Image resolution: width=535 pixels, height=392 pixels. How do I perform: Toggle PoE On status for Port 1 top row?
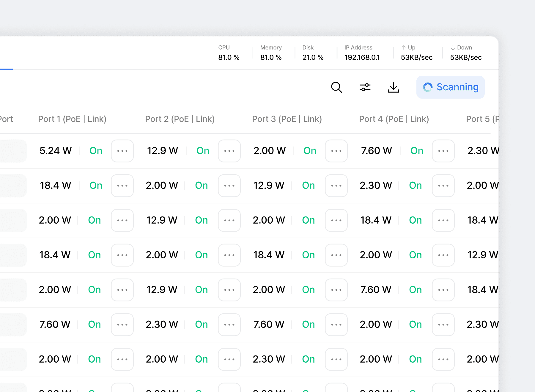(x=95, y=151)
